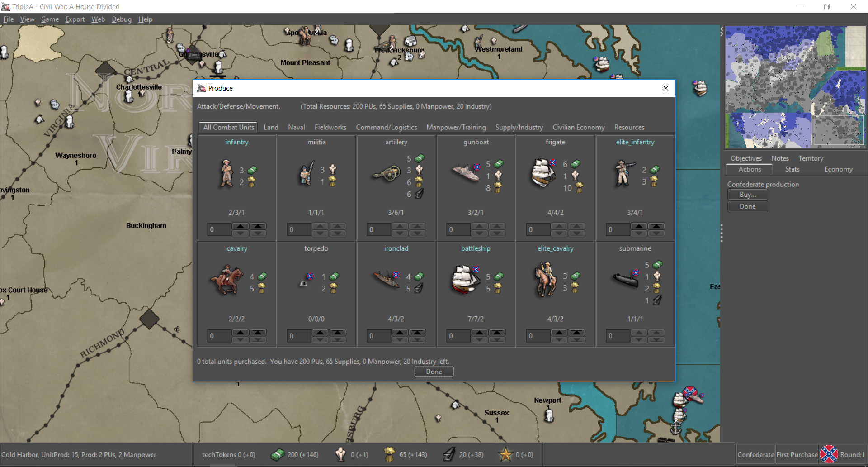Click the submarine unit icon

pyautogui.click(x=626, y=280)
